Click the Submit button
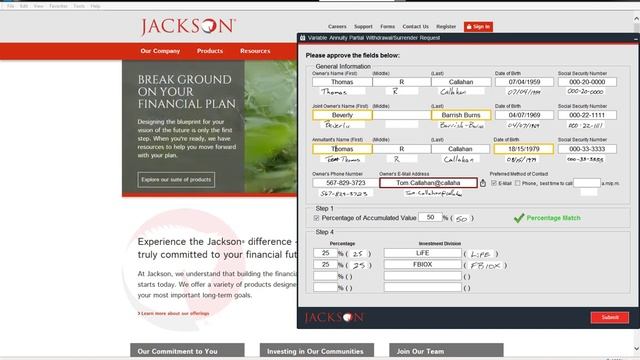Viewport: 640px width, 360px height. [610, 318]
